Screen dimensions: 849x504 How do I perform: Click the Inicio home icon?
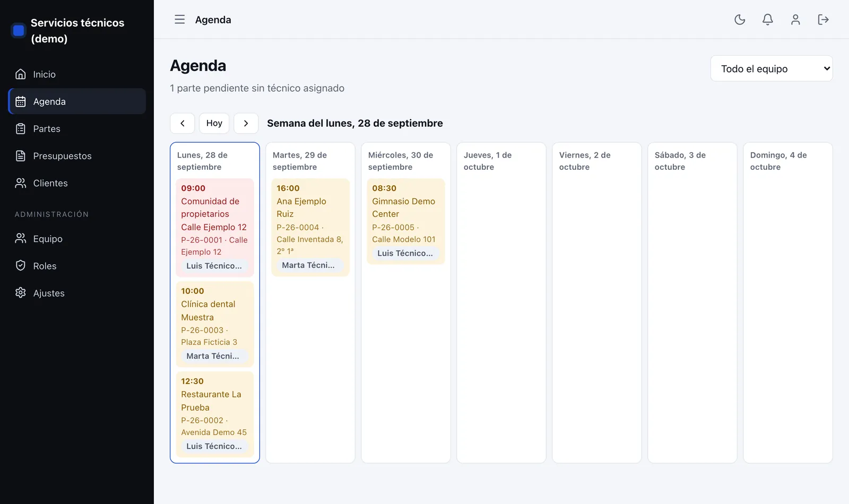click(21, 74)
